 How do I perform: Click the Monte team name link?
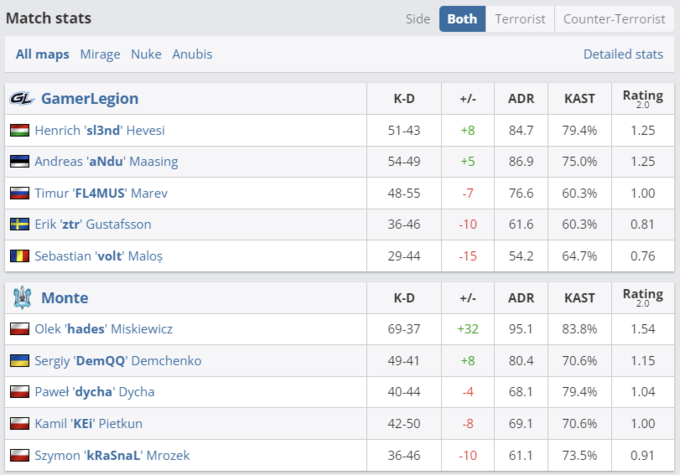(x=64, y=297)
